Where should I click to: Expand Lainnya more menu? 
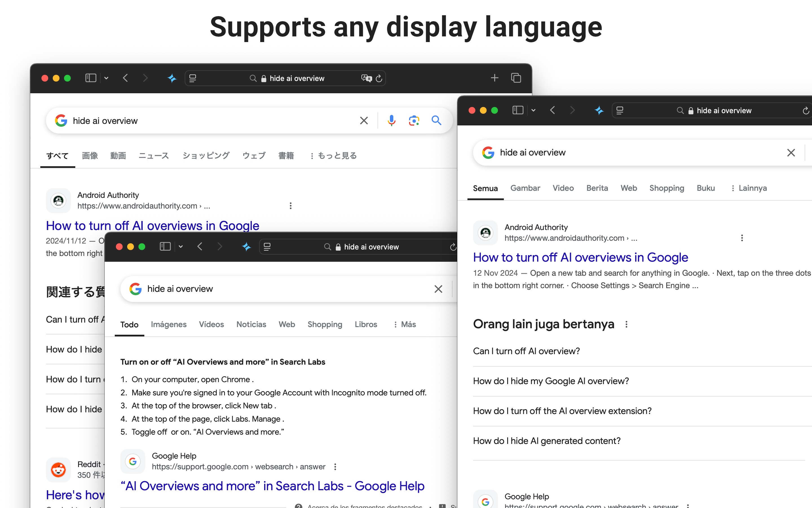749,188
